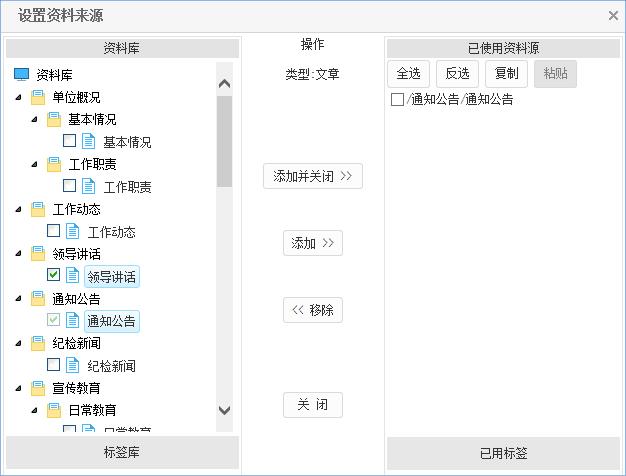
Task: Collapse the 领导讲话 tree node arrow
Action: [18, 254]
